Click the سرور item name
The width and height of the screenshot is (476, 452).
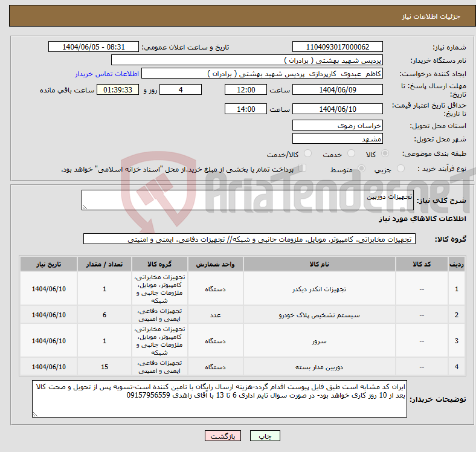319,341
